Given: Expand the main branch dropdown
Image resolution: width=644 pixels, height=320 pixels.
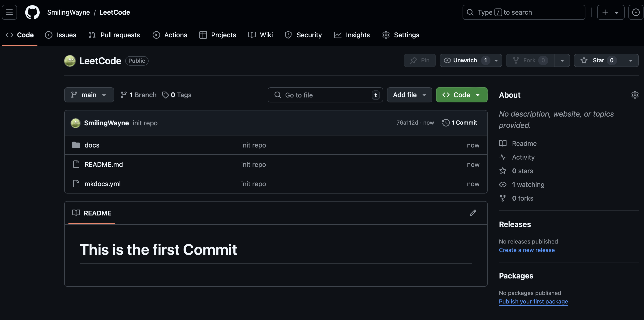Looking at the screenshot, I should tap(89, 95).
